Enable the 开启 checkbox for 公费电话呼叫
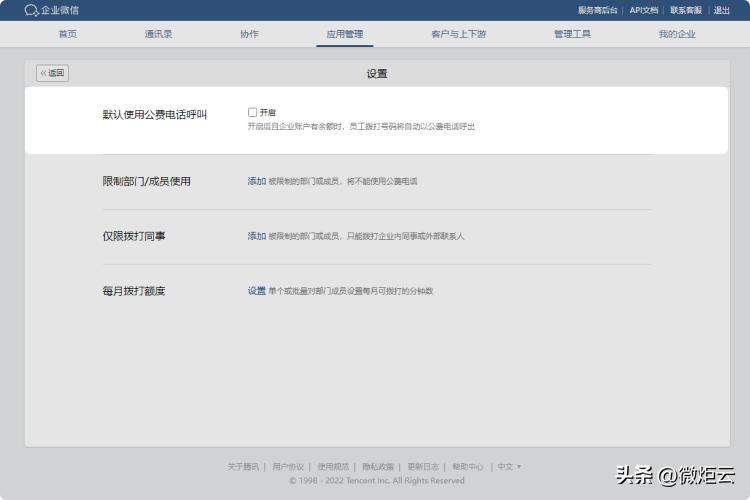The height and width of the screenshot is (500, 750). pyautogui.click(x=253, y=112)
